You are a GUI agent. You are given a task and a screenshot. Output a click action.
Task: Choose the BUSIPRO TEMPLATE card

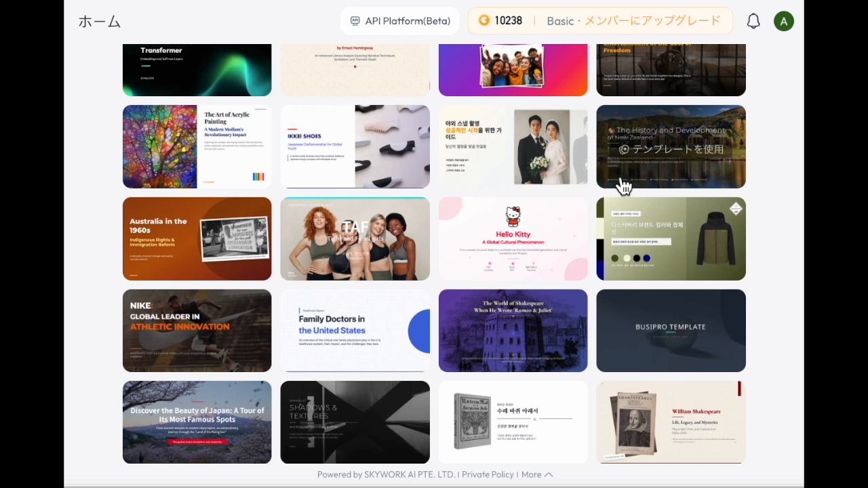pyautogui.click(x=671, y=331)
